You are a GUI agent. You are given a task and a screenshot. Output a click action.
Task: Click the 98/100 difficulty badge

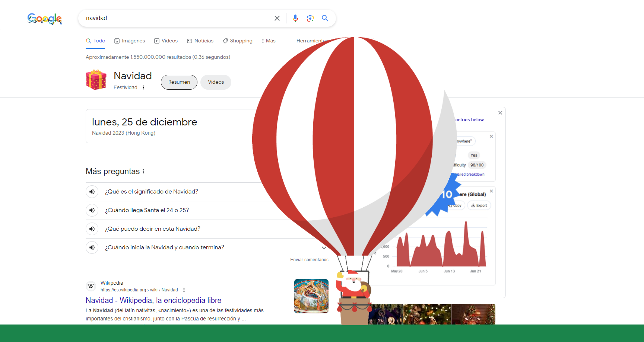477,165
